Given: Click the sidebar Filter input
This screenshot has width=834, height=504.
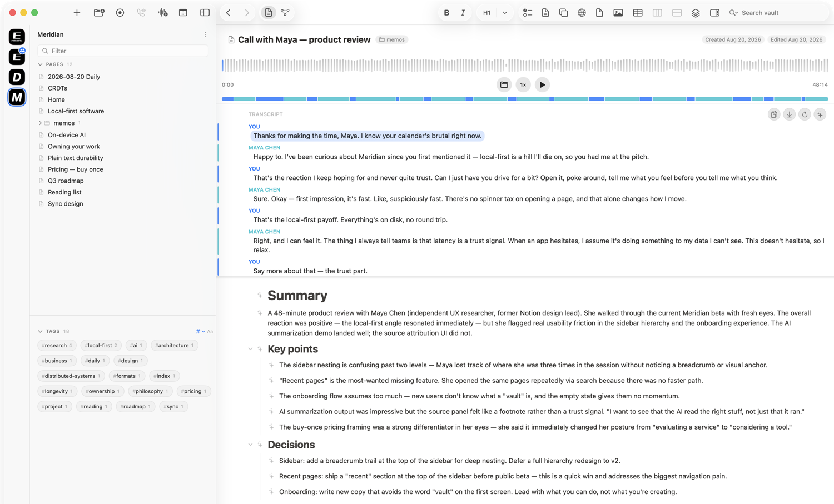Looking at the screenshot, I should tap(123, 51).
